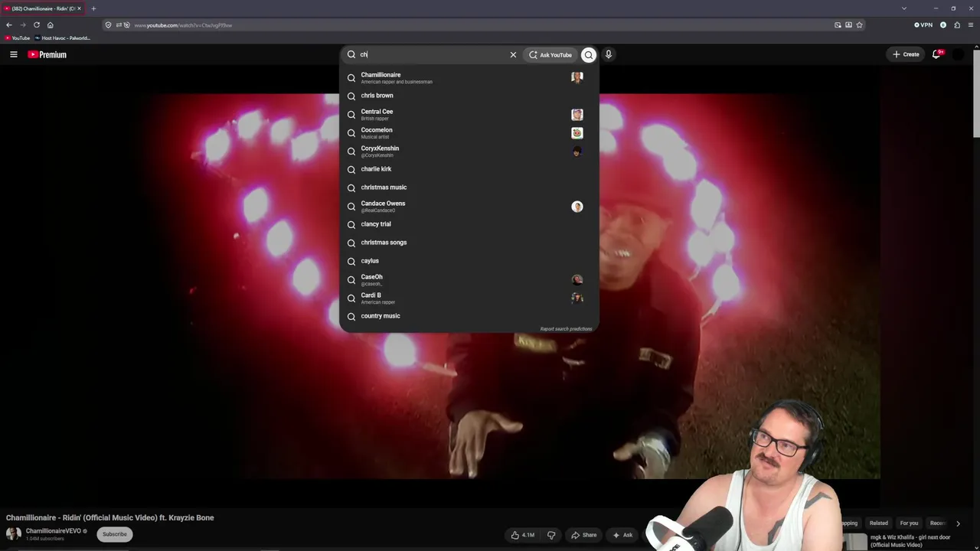
Task: Submit search with the magnifier button
Action: pyautogui.click(x=588, y=54)
